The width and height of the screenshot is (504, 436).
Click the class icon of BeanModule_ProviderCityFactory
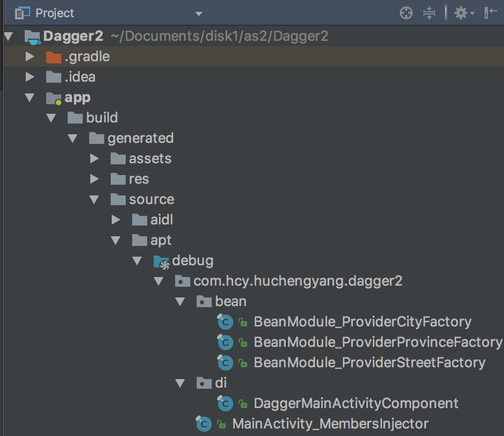225,322
